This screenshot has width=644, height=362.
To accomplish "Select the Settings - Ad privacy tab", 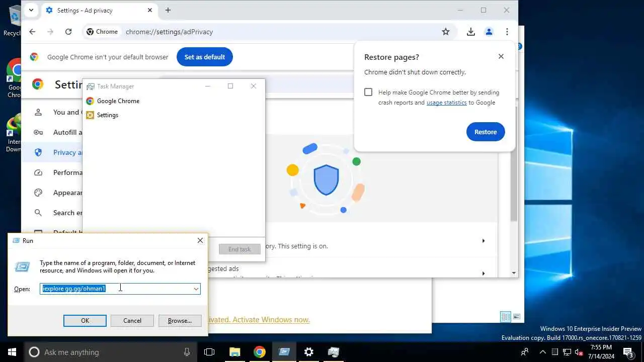I will [x=99, y=10].
